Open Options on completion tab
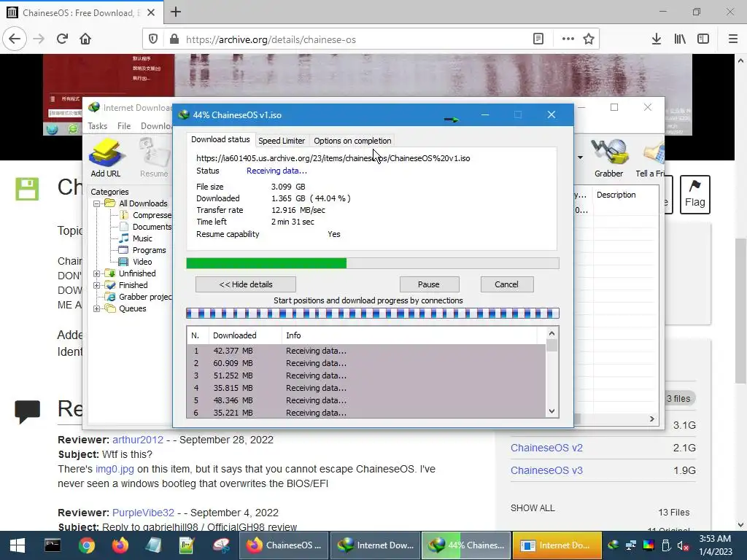 click(352, 141)
